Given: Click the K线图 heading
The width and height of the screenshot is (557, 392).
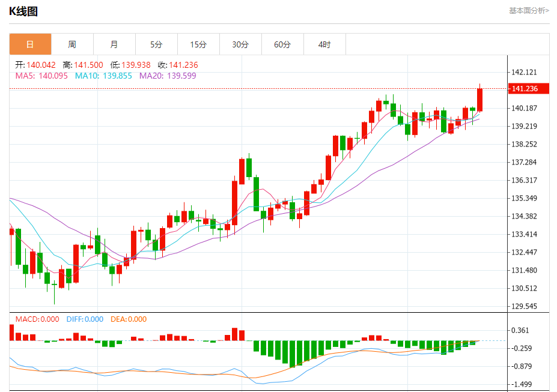Looking at the screenshot, I should [x=23, y=11].
